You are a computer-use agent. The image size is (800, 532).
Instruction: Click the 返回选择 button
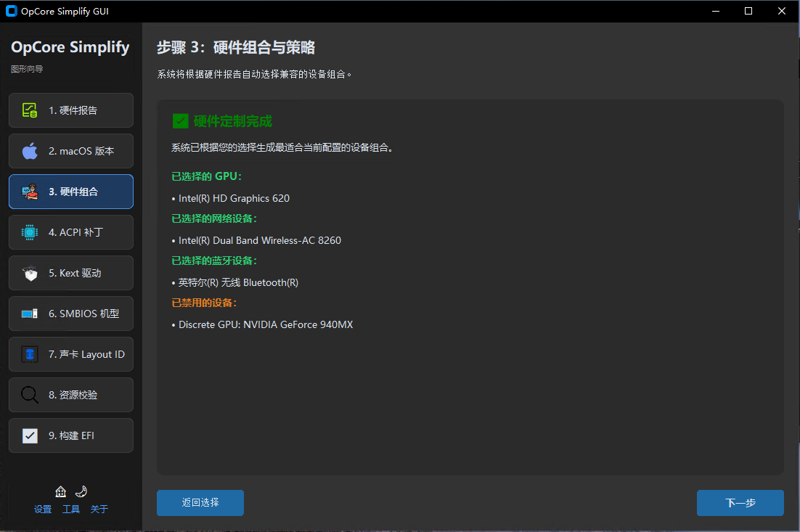pyautogui.click(x=200, y=503)
